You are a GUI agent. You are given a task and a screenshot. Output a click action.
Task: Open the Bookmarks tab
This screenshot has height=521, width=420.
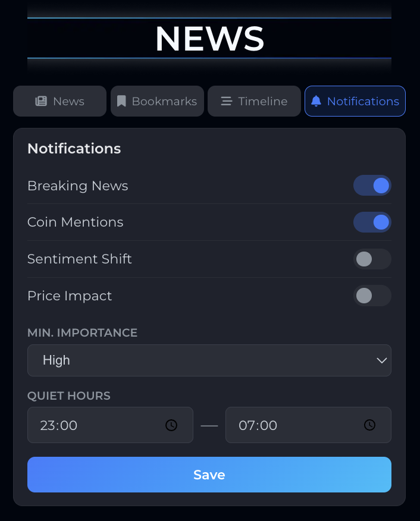coord(157,101)
